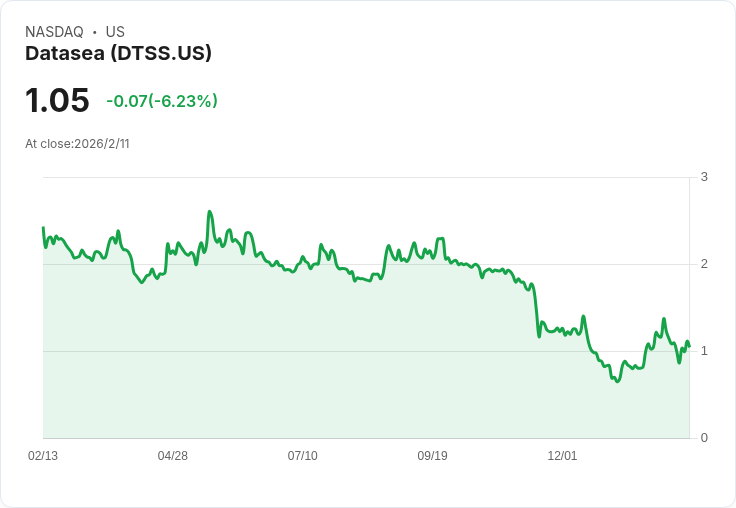Image resolution: width=736 pixels, height=508 pixels.
Task: Select the 02/13 date on the x-axis
Action: [x=43, y=456]
